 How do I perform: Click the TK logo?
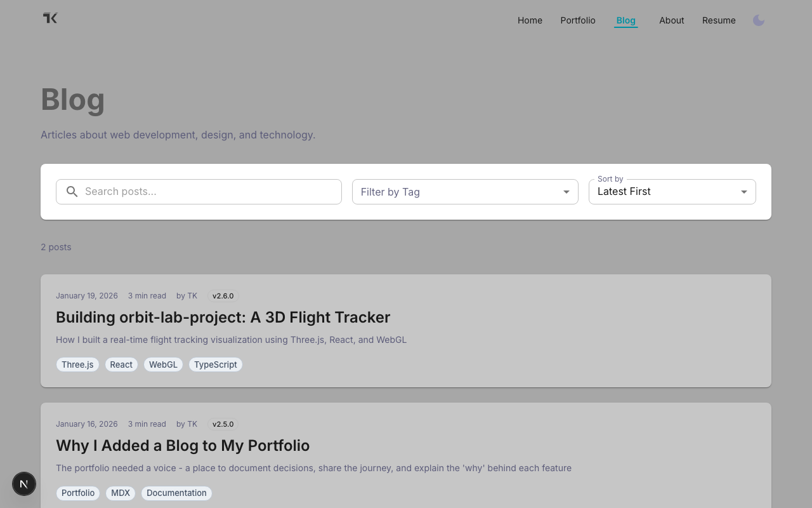[49, 18]
